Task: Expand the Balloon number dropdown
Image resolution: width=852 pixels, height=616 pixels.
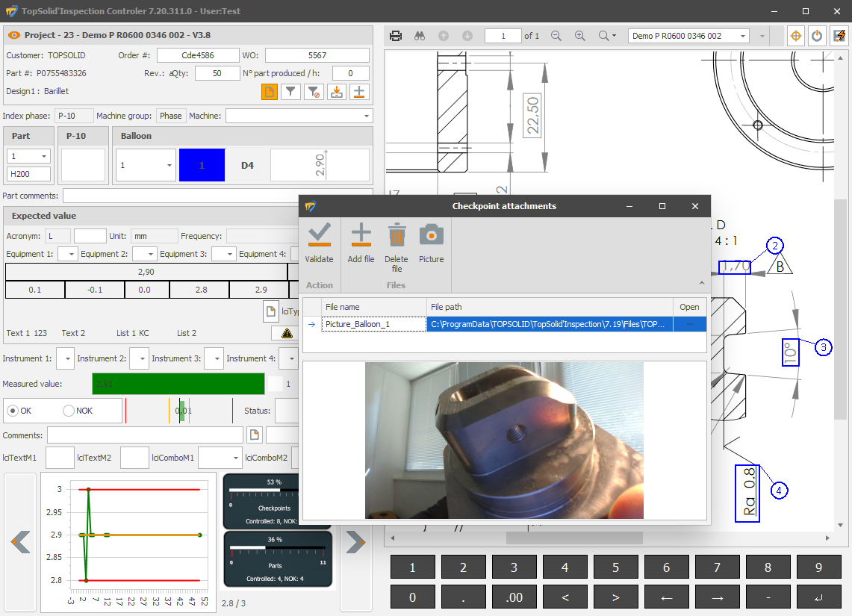Action: point(170,165)
